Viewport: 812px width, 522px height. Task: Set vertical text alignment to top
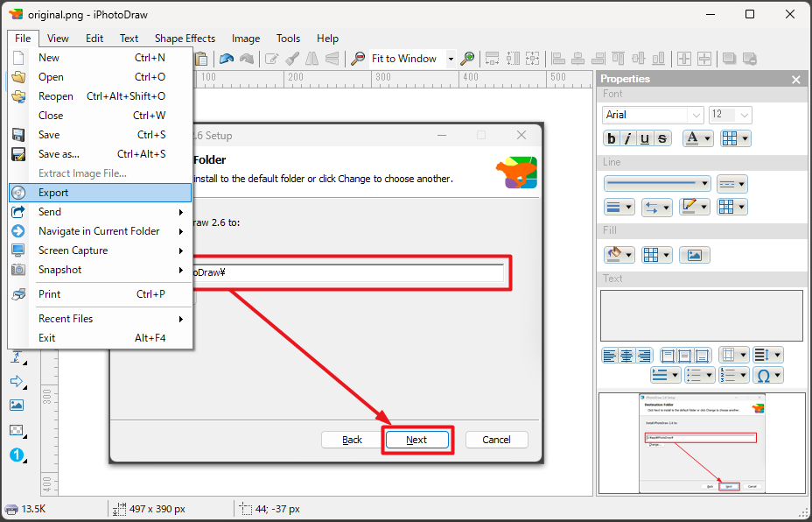pos(668,356)
